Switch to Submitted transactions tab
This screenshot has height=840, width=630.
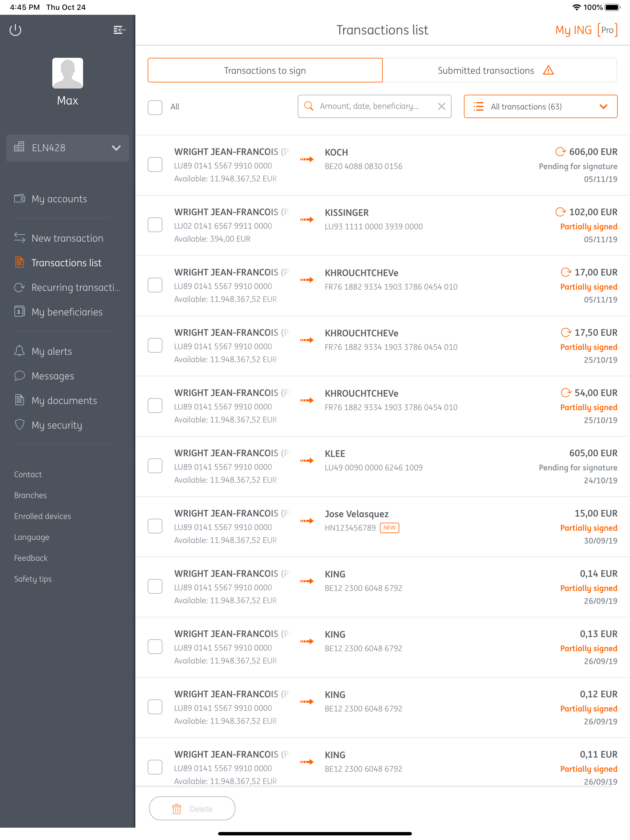point(500,70)
